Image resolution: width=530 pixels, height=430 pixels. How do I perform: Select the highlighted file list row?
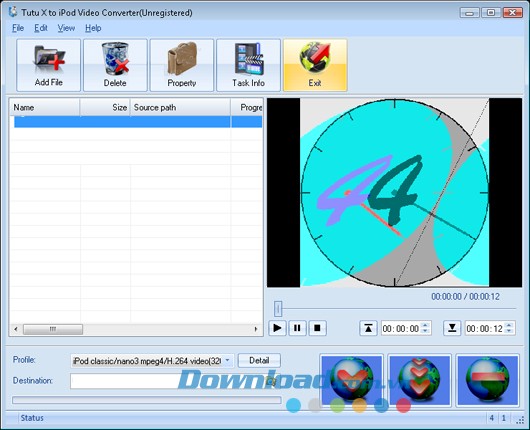tap(138, 122)
